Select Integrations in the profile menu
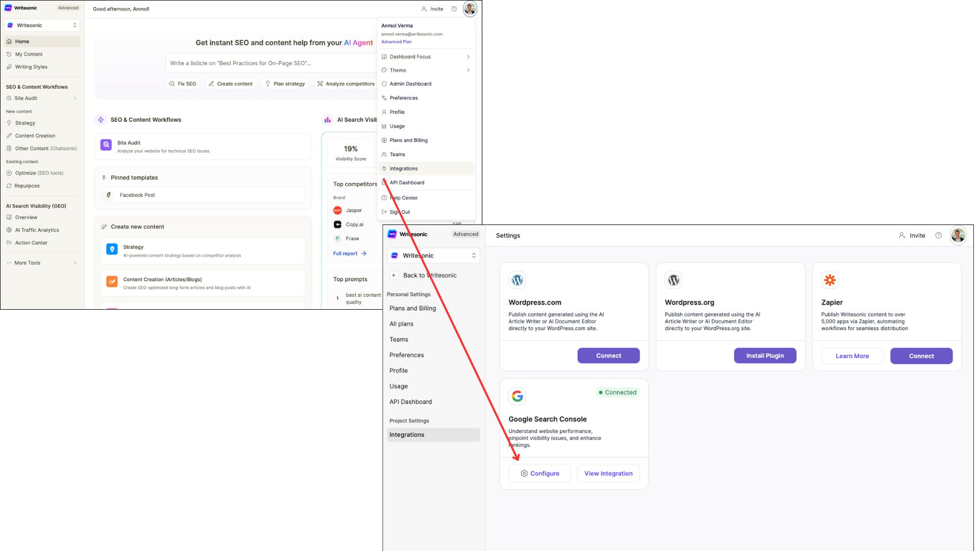Screen dimensions: 980x551 (x=404, y=168)
